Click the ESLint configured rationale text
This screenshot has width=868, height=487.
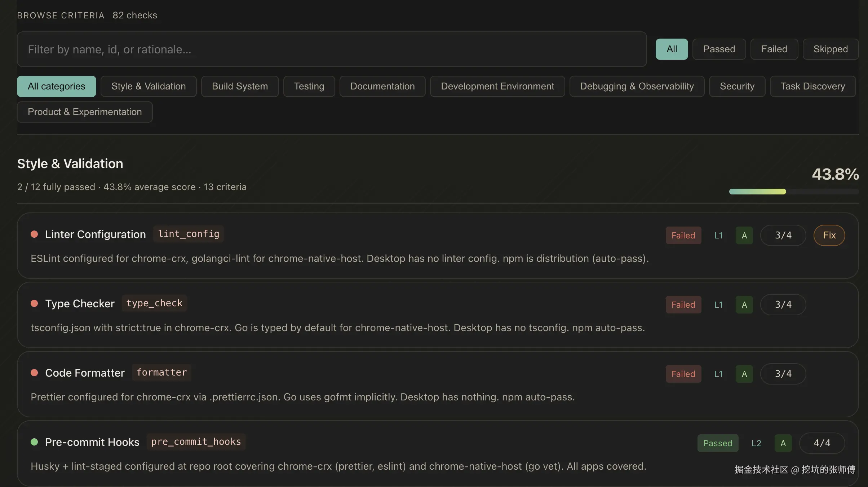(x=340, y=259)
